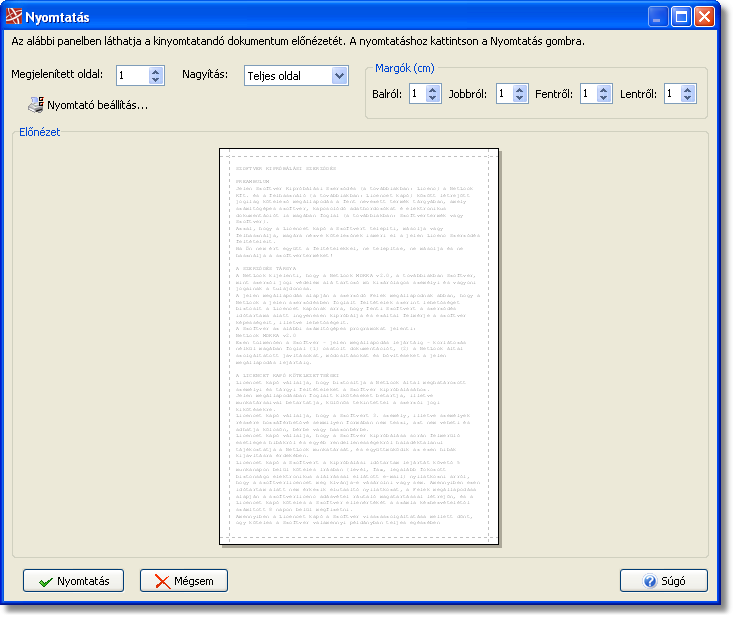Image resolution: width=733 pixels, height=617 pixels.
Task: Click the Nagyítás label
Action: (x=205, y=74)
